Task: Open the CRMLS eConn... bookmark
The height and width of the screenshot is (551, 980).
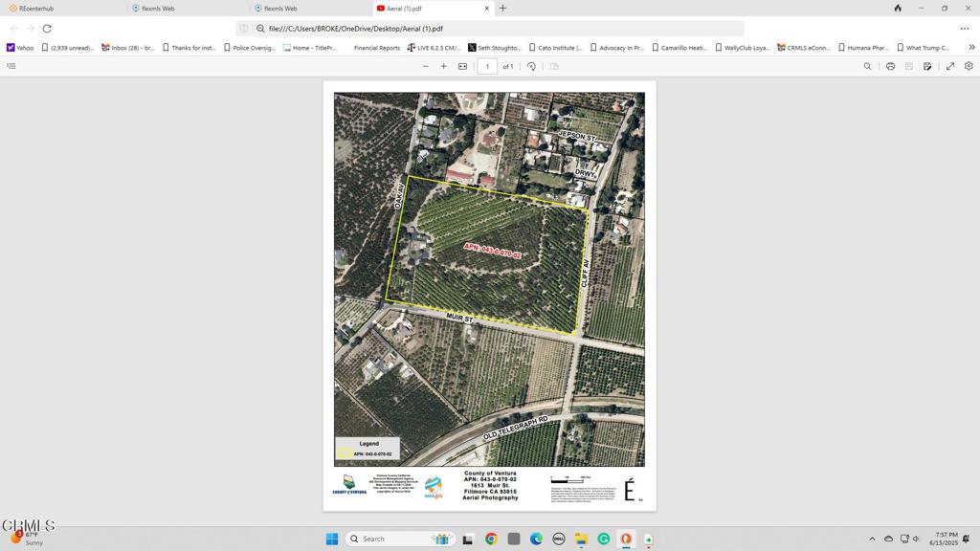Action: (x=804, y=48)
